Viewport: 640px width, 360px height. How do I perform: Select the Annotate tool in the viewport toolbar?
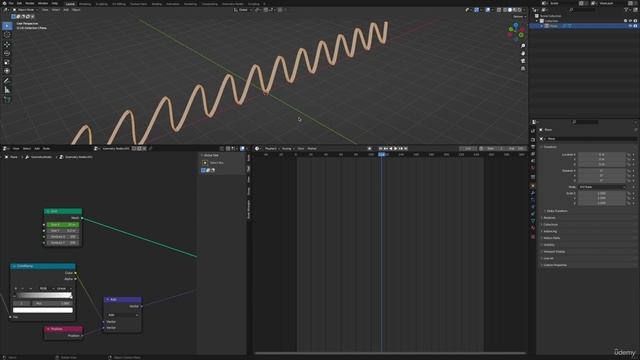coord(7,81)
